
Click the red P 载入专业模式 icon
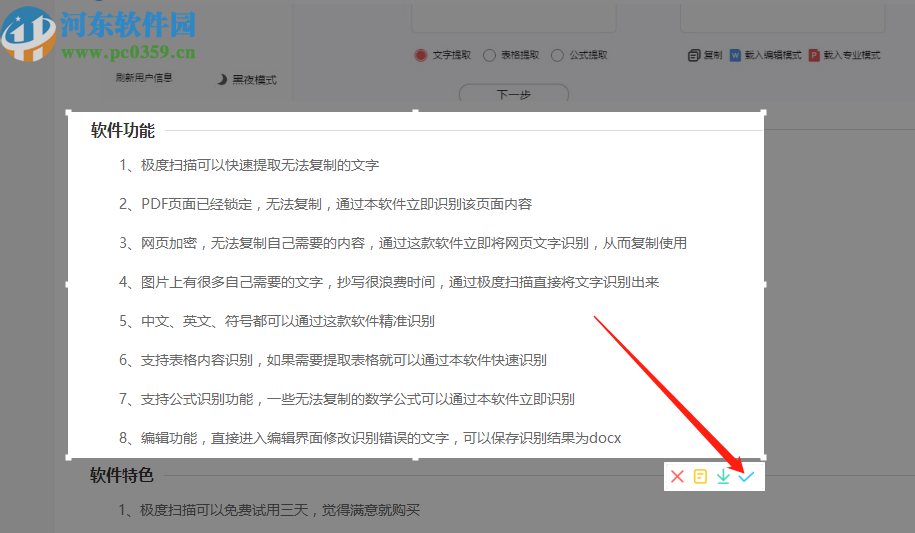(813, 55)
